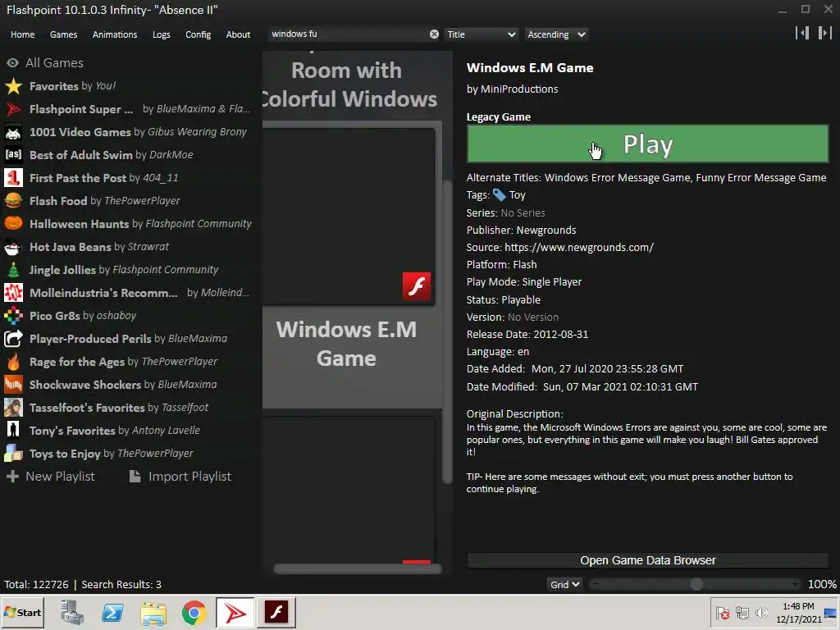Viewport: 840px width, 630px height.
Task: Select the Windows E.M Game thumbnail
Action: (347, 217)
